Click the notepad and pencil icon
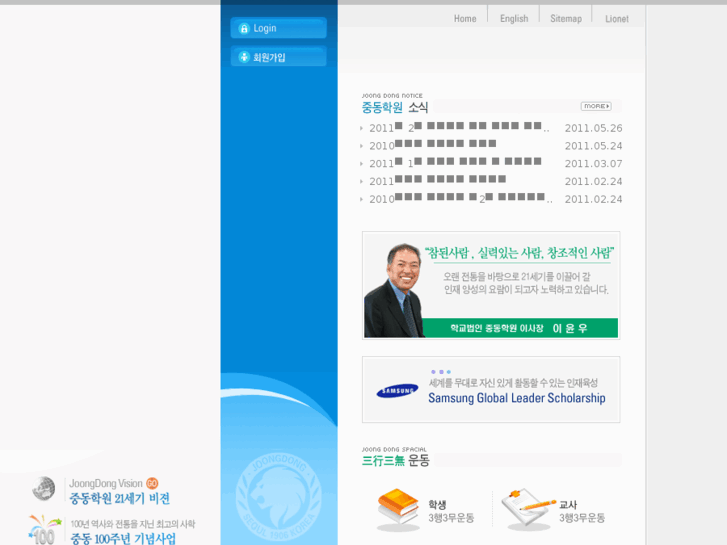This screenshot has width=727, height=545. tap(529, 509)
